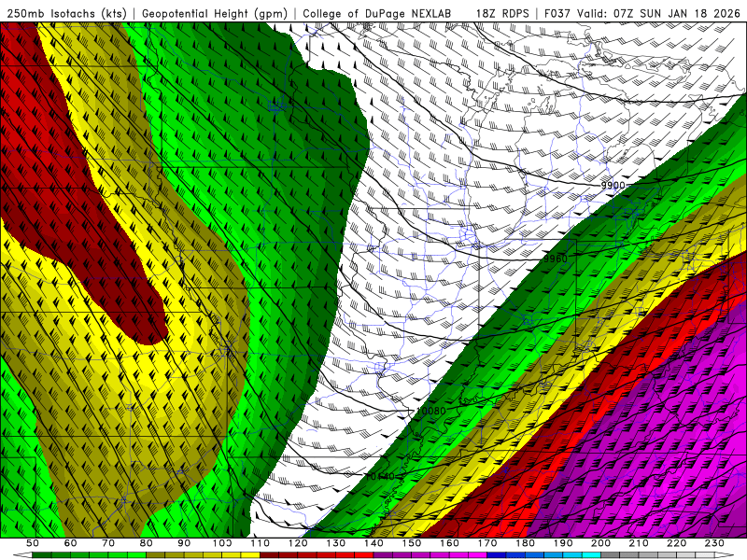Click the 9900 height contour label
Viewport: 747px width, 560px height.
[x=613, y=185]
